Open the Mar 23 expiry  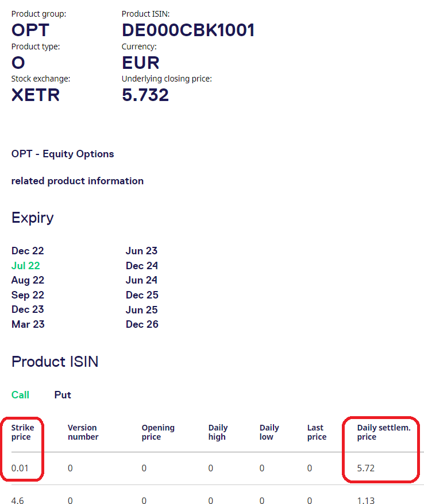click(x=28, y=324)
